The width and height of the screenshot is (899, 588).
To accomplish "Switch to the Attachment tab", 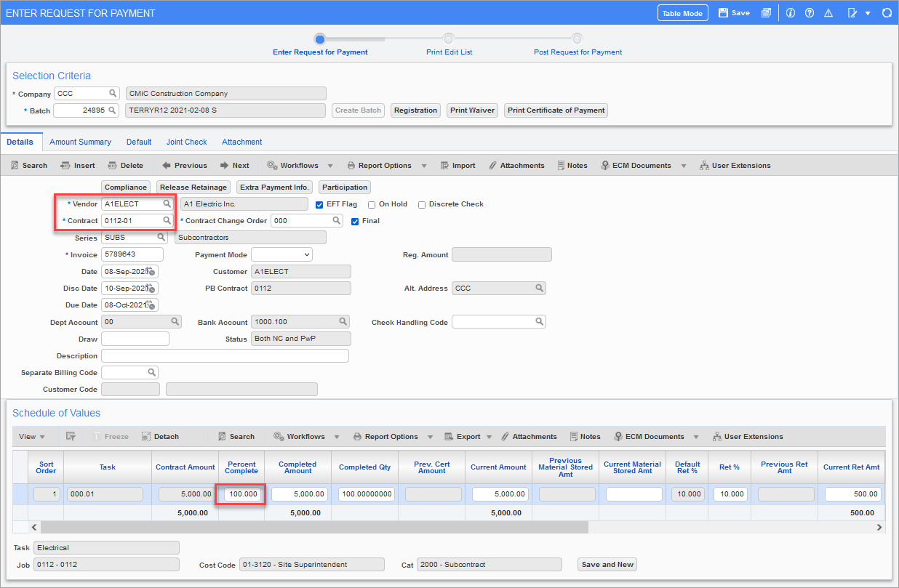I will coord(242,142).
